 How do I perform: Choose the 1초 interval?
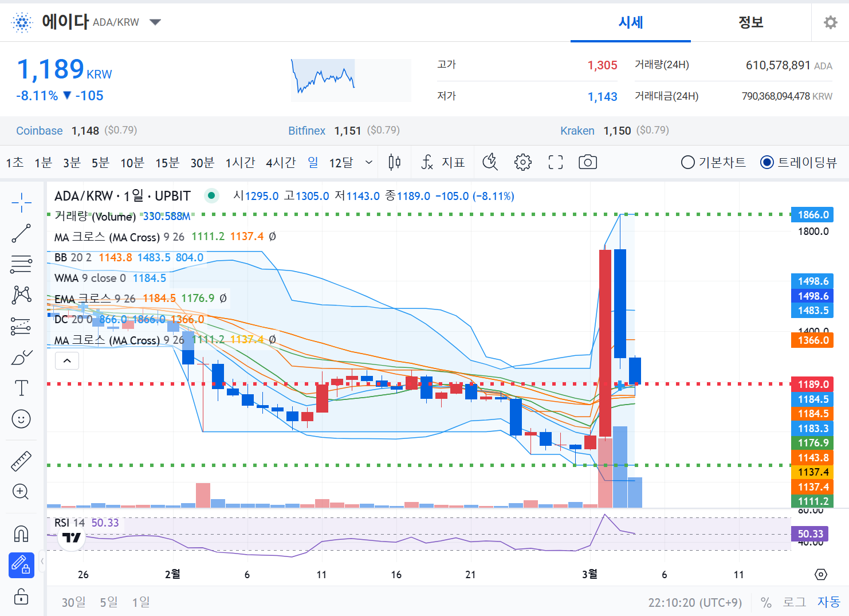click(15, 163)
